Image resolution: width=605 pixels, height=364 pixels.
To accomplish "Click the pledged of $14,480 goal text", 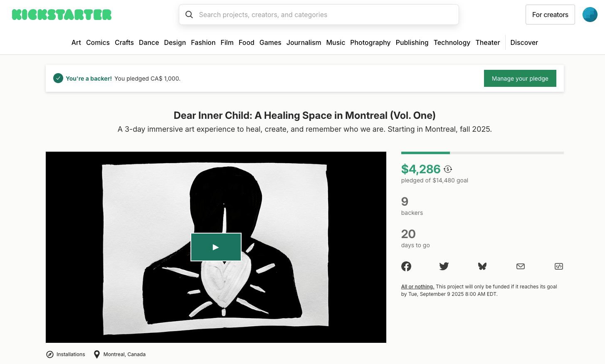I will point(435,180).
